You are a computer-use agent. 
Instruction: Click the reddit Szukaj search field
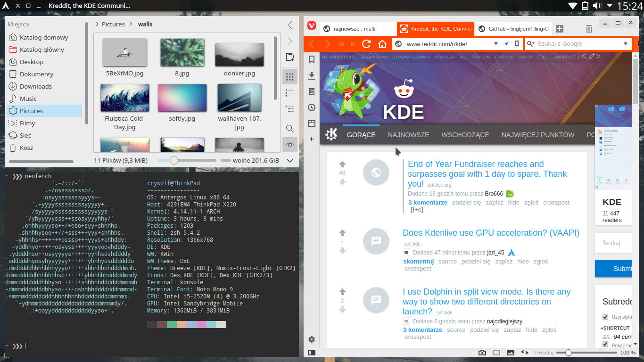613,243
